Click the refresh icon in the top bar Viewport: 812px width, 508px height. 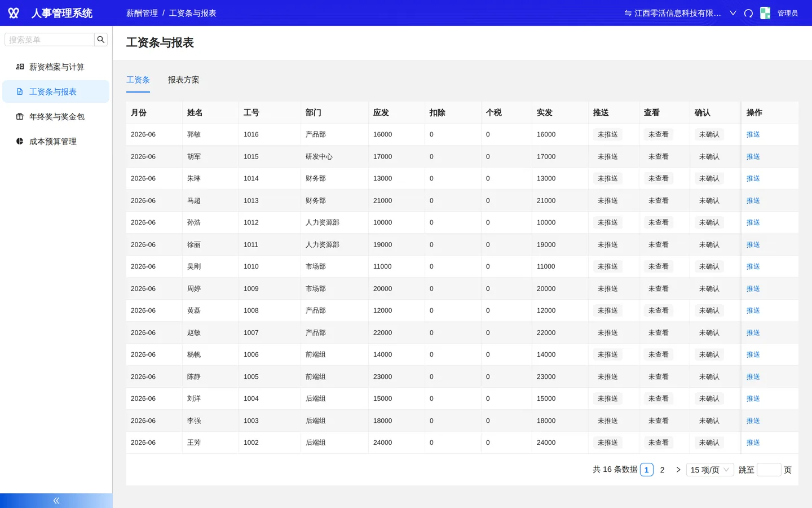pyautogui.click(x=748, y=13)
